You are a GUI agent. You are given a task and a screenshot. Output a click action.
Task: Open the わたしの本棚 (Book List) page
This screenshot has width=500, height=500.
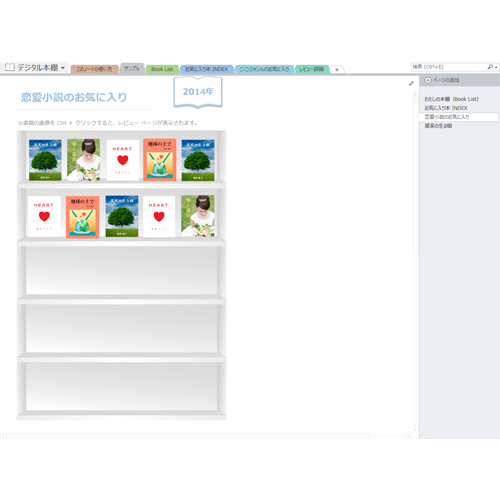coord(451,99)
